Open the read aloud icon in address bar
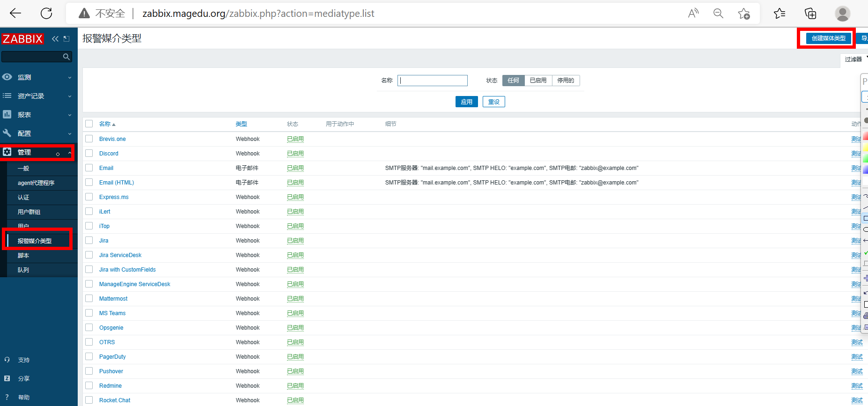 coord(693,13)
